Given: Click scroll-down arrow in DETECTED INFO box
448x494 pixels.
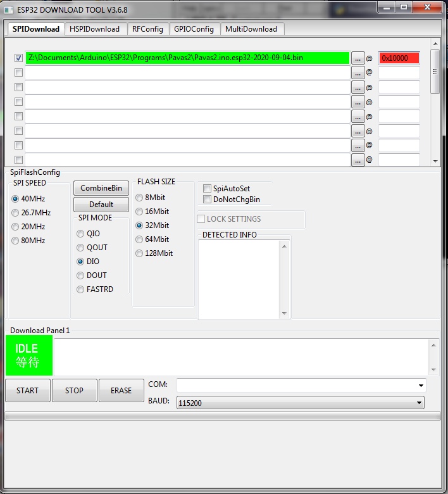Looking at the screenshot, I should (x=284, y=313).
